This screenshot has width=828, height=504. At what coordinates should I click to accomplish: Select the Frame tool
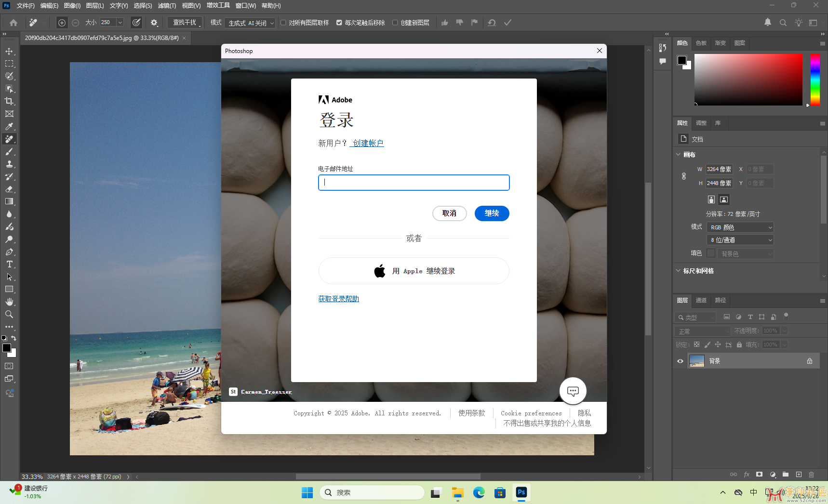(9, 114)
